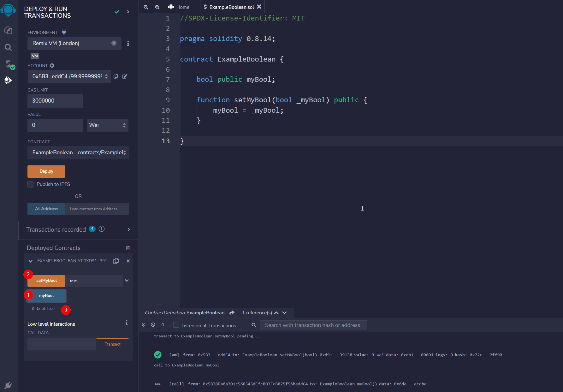Clear deployed contracts with trash icon
563x392 pixels.
coord(128,248)
